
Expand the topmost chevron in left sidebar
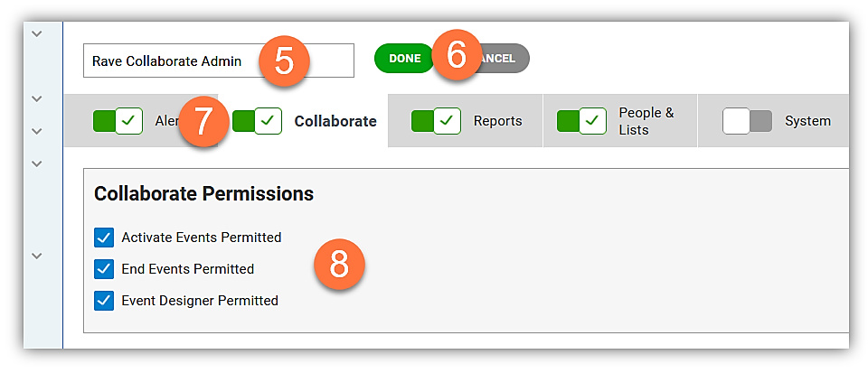(x=36, y=33)
